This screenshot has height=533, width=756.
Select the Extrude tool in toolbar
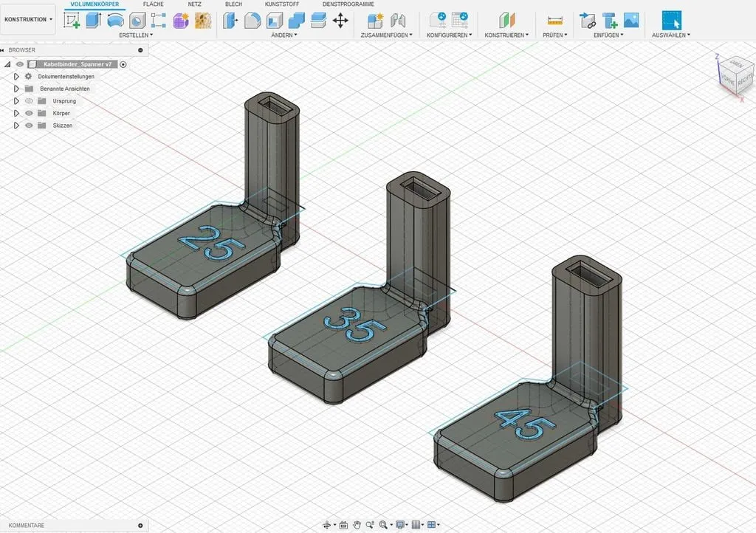tap(93, 21)
